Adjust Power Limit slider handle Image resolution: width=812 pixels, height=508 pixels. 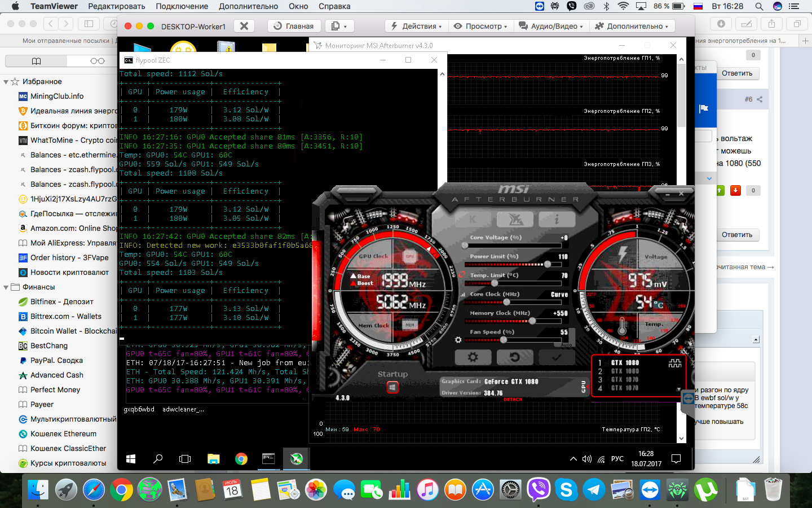[548, 264]
